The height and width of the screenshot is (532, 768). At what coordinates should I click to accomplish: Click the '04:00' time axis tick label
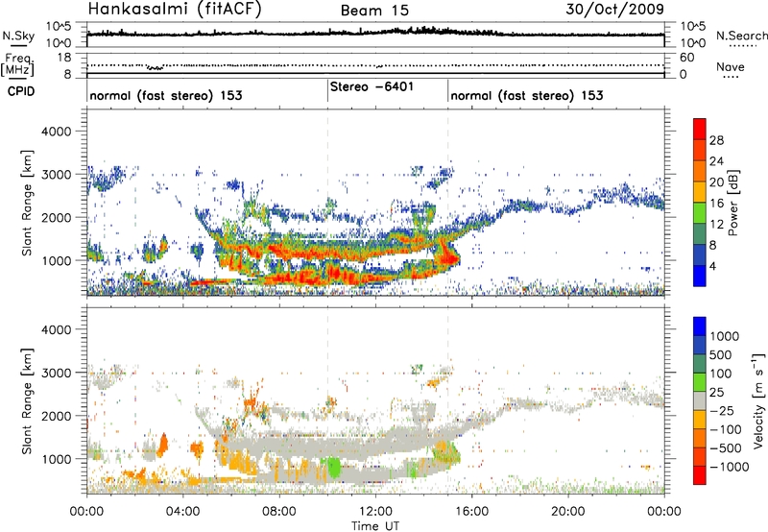coord(183,512)
